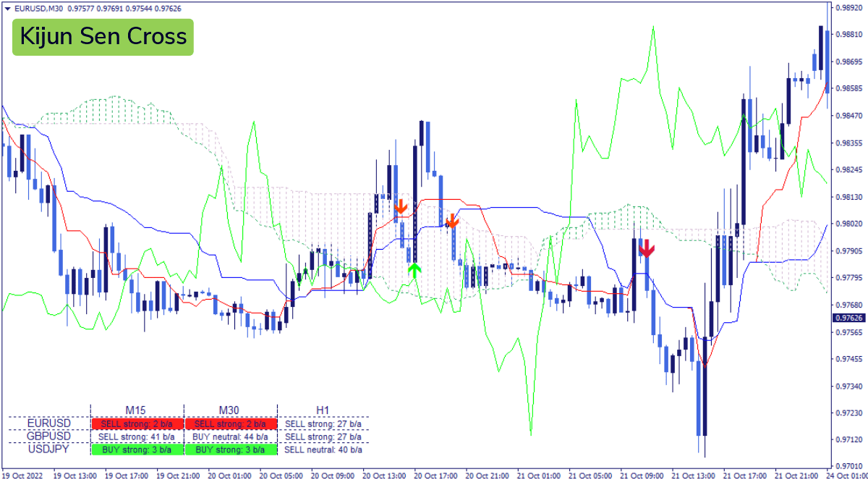Select the H1 column header

pyautogui.click(x=323, y=410)
